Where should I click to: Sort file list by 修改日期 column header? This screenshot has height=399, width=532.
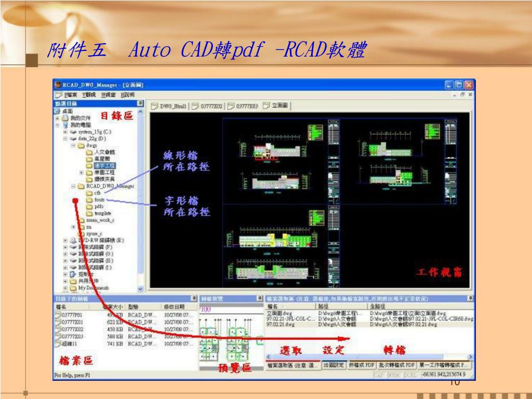[179, 307]
